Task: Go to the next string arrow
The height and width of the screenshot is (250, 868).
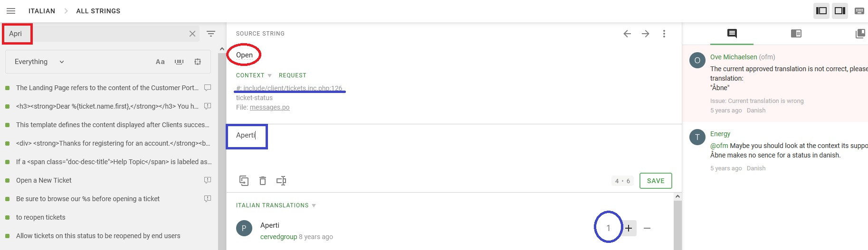Action: pos(646,34)
